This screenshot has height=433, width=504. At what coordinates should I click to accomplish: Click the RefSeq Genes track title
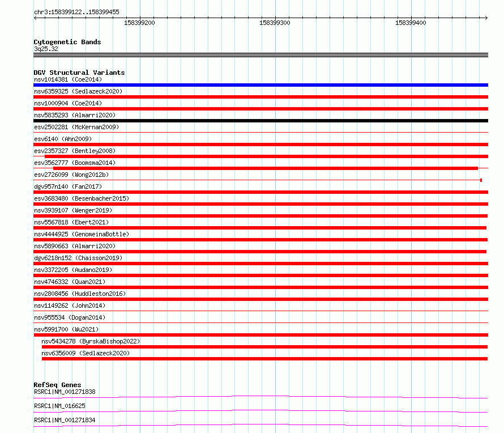pyautogui.click(x=57, y=385)
